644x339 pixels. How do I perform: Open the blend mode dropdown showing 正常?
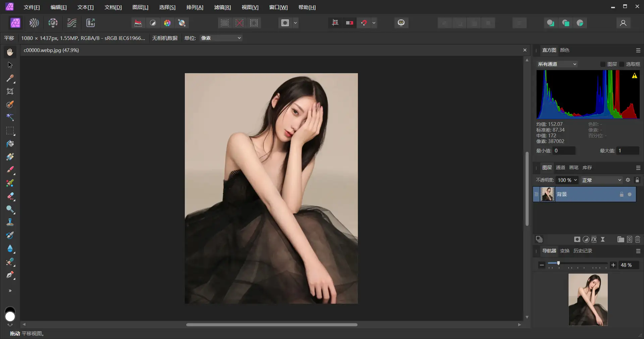(x=601, y=180)
